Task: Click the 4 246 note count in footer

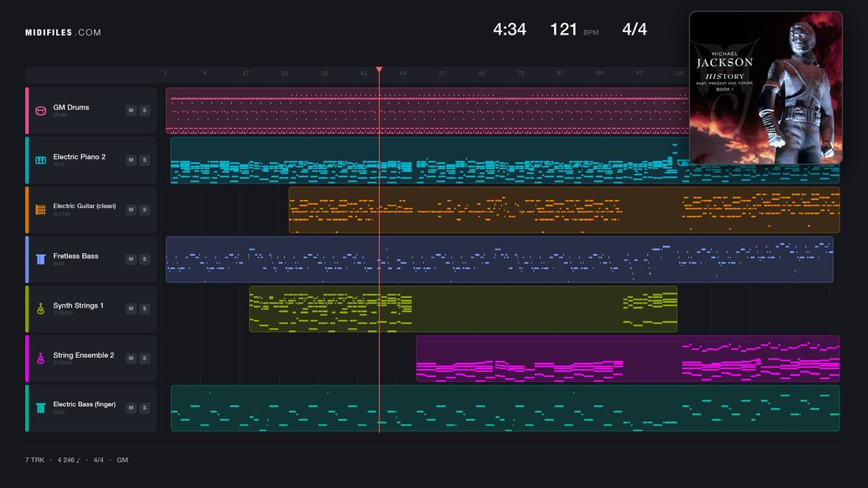Action: (69, 460)
